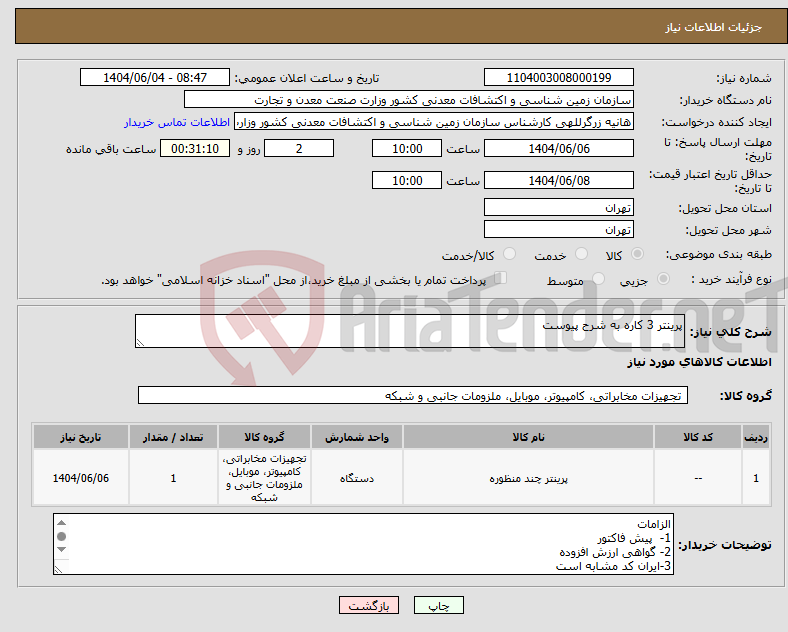The height and width of the screenshot is (632, 788).
Task: Click the delivery city field تهران
Action: 558,230
